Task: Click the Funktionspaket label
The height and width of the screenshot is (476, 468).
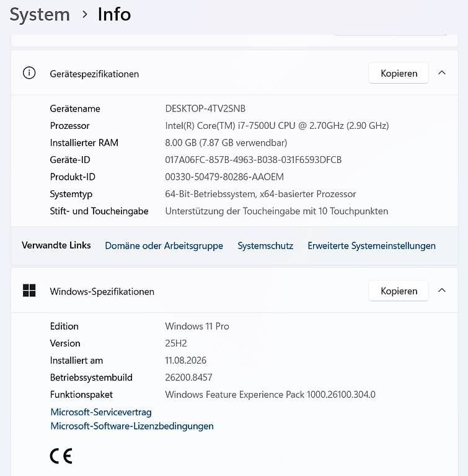Action: pos(81,395)
